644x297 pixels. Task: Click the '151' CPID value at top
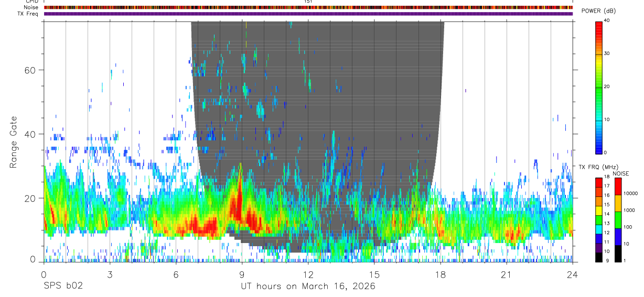pyautogui.click(x=308, y=2)
